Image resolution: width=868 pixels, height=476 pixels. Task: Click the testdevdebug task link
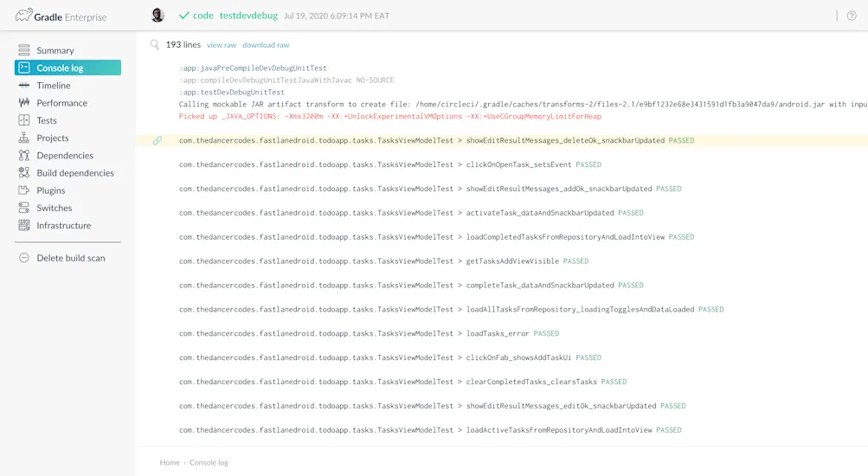pos(248,16)
